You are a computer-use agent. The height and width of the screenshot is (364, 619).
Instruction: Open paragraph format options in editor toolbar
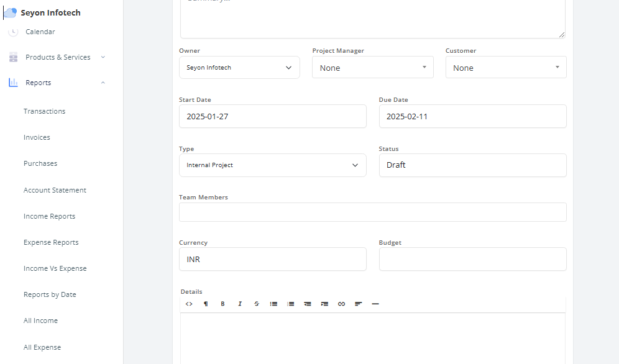click(206, 304)
